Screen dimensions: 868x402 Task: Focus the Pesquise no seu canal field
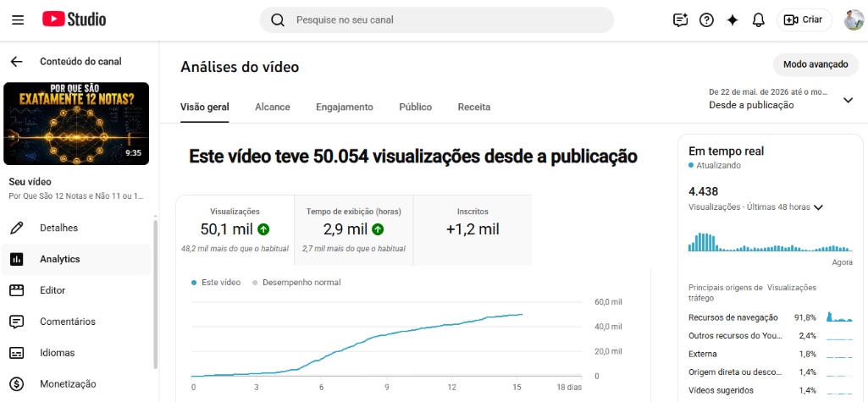tap(437, 20)
